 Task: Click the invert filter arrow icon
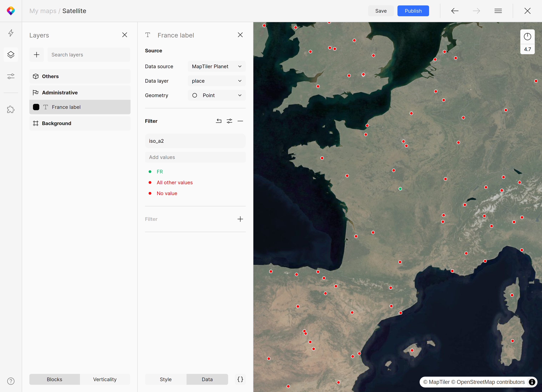tap(218, 121)
